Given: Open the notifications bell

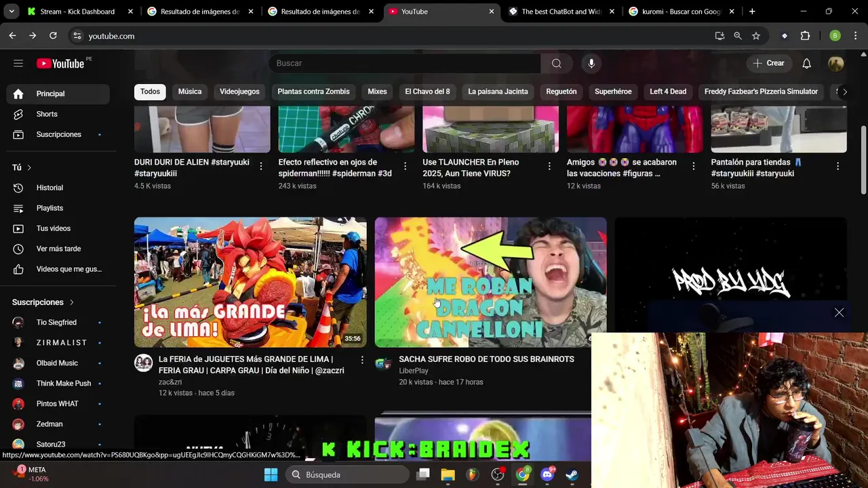Looking at the screenshot, I should [x=806, y=63].
